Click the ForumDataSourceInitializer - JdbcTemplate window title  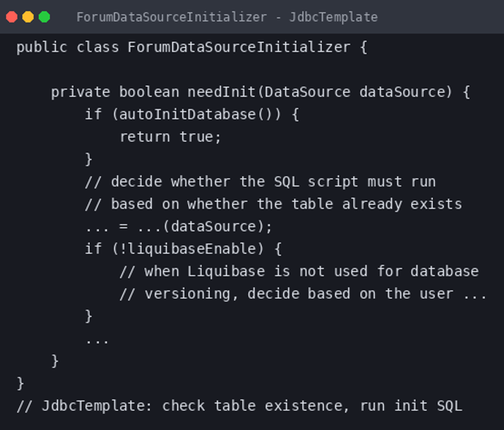point(227,17)
